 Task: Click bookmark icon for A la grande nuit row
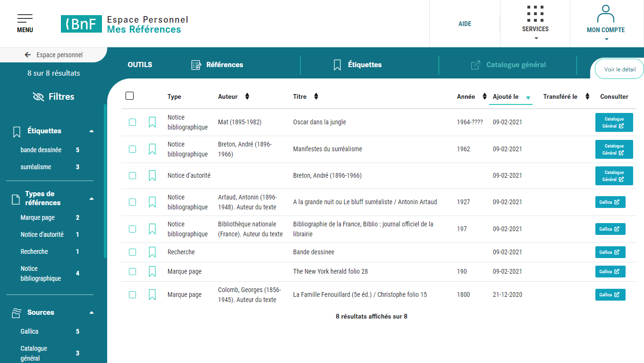click(x=152, y=202)
